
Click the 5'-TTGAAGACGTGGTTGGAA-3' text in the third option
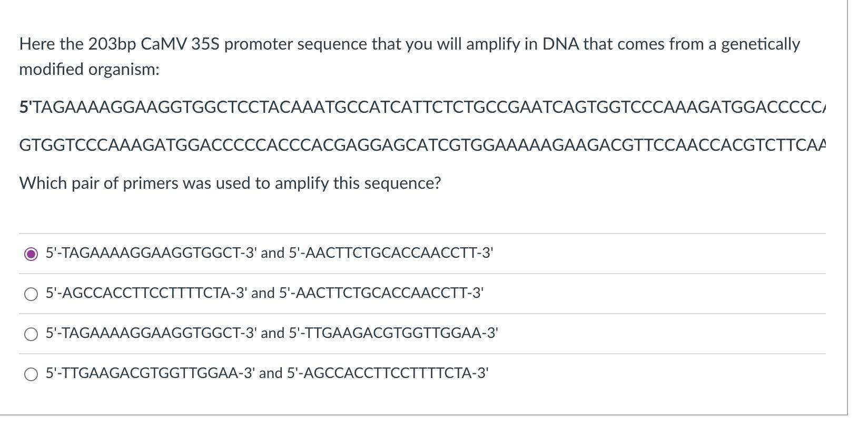click(394, 333)
